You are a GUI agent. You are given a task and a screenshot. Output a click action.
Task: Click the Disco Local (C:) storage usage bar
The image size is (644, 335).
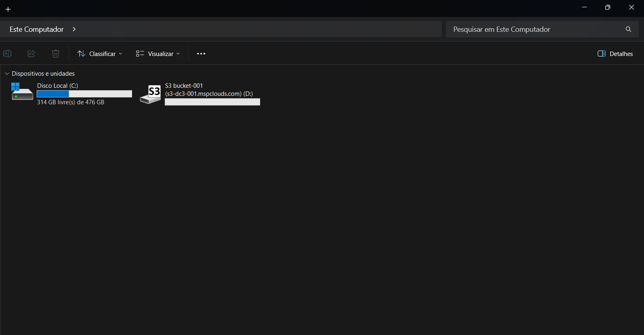click(84, 94)
